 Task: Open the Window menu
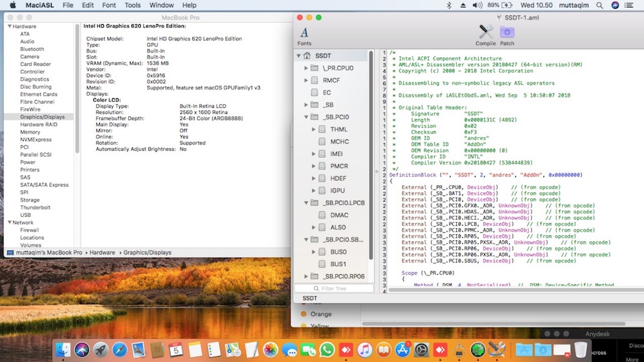(161, 5)
